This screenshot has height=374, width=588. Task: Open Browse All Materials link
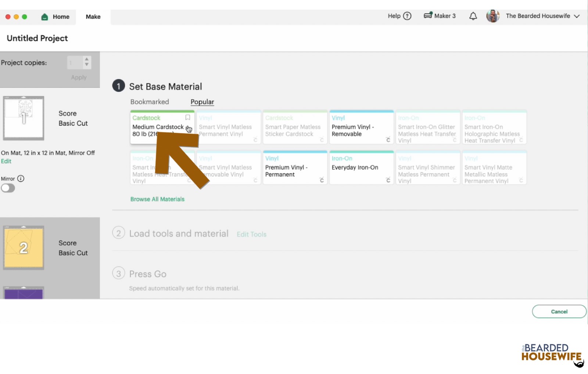(x=157, y=199)
